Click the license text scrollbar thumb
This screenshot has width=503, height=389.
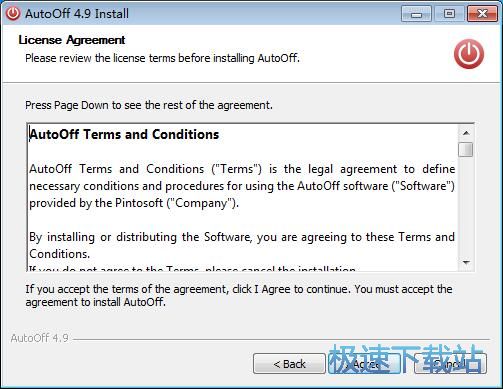pos(466,149)
